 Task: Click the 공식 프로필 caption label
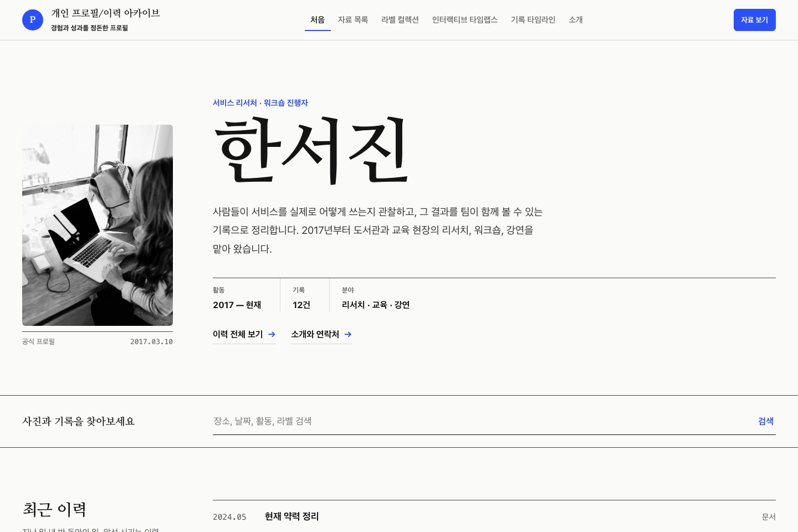(38, 341)
